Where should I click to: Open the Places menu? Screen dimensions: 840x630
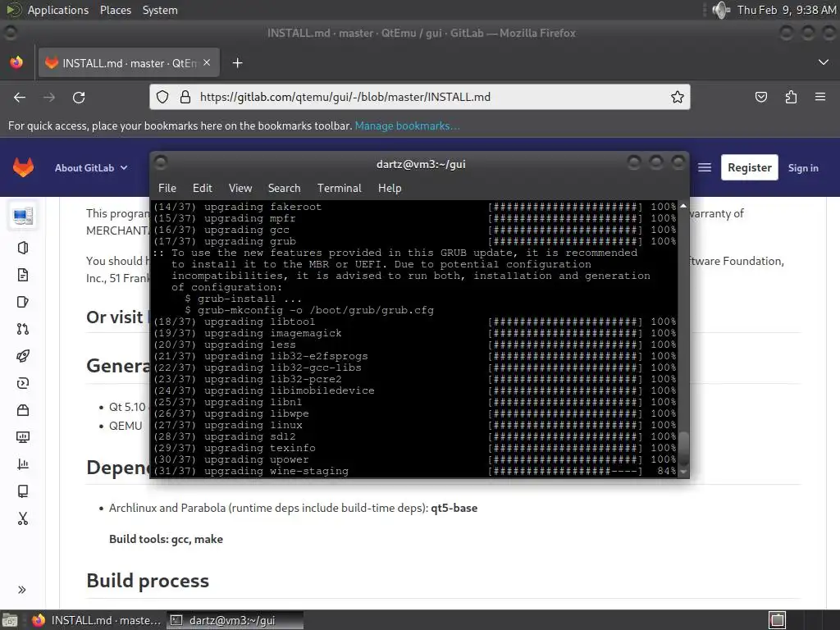115,10
